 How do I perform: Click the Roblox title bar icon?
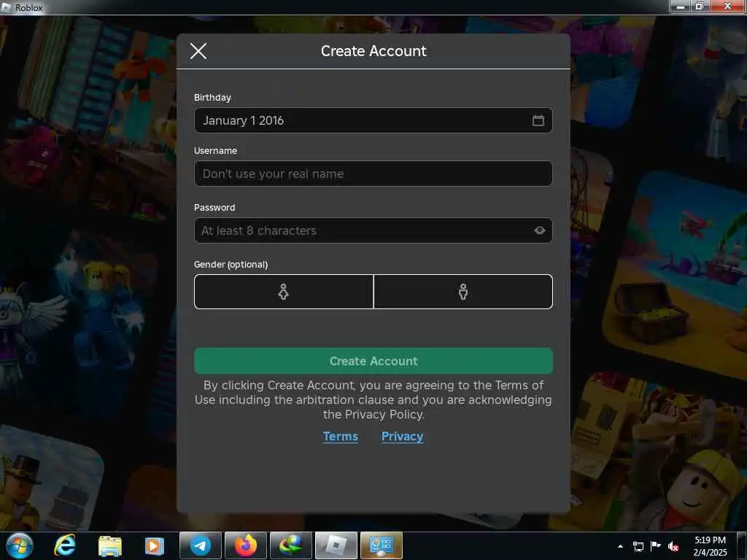tap(6, 7)
